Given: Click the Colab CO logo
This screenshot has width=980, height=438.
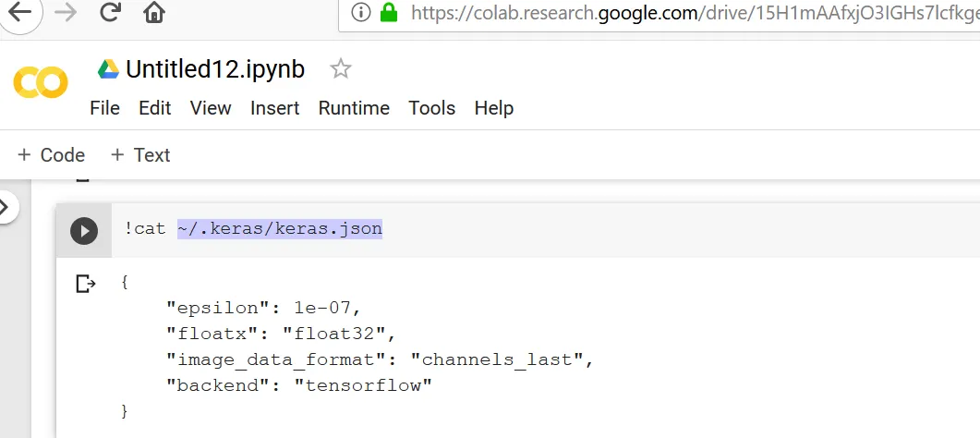Looking at the screenshot, I should [x=41, y=83].
